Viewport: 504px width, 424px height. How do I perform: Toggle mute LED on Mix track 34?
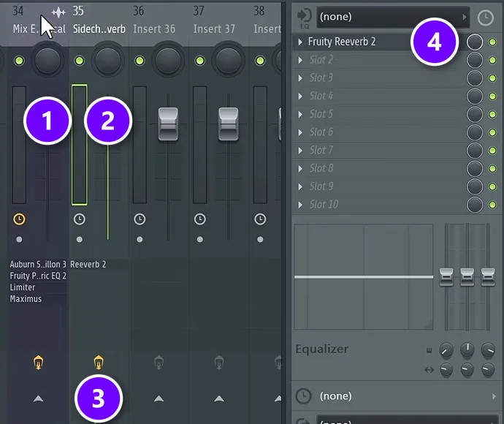[x=19, y=61]
